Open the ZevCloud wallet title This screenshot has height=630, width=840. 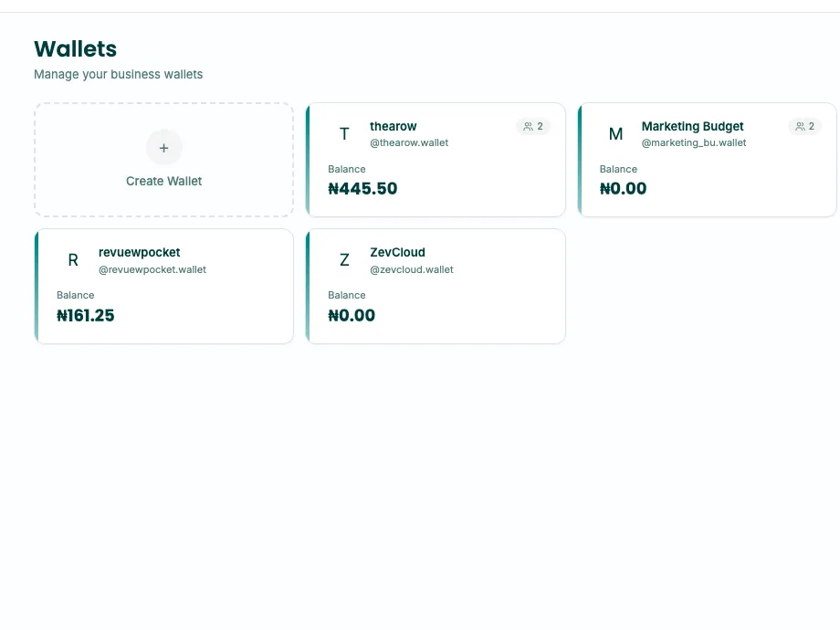tap(397, 252)
